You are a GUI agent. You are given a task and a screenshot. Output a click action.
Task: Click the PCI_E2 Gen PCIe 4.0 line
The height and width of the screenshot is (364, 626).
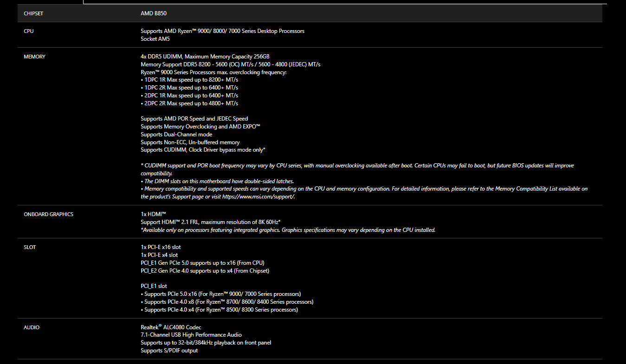tap(205, 271)
